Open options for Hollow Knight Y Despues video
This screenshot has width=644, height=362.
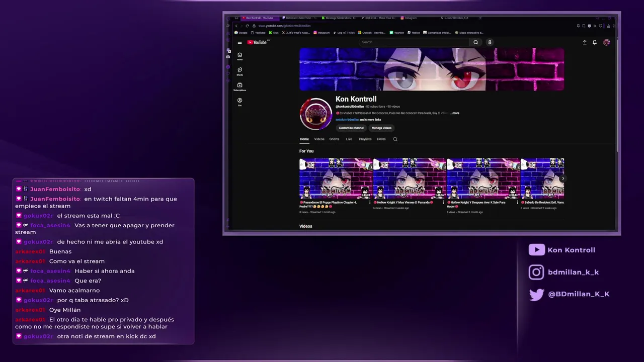click(517, 203)
